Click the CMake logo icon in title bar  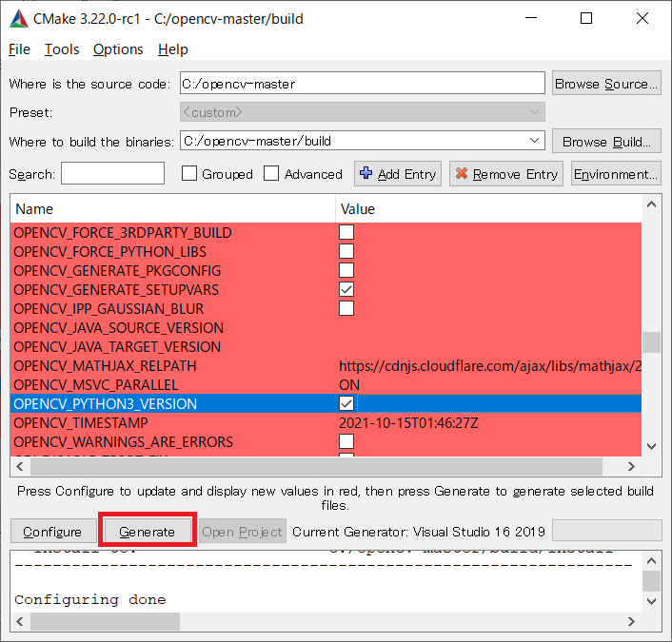pyautogui.click(x=19, y=19)
